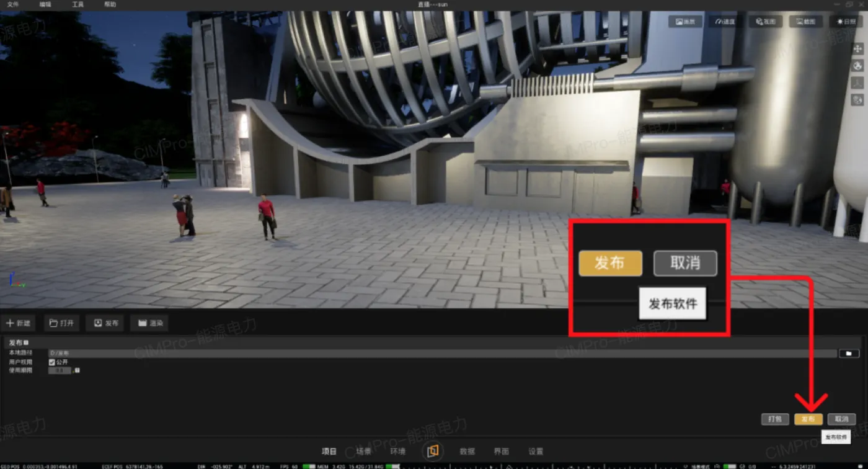Click the help icon beside 使用期限 field
This screenshot has width=868, height=469.
pyautogui.click(x=77, y=370)
